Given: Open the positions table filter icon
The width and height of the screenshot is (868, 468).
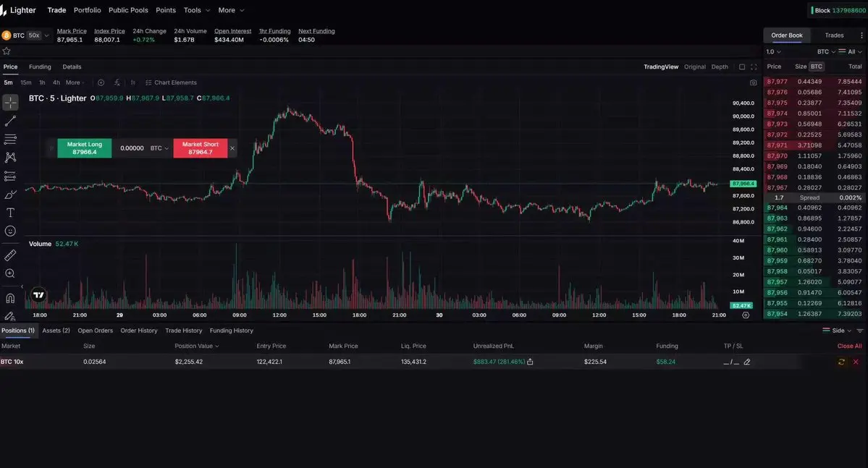Looking at the screenshot, I should pos(860,331).
